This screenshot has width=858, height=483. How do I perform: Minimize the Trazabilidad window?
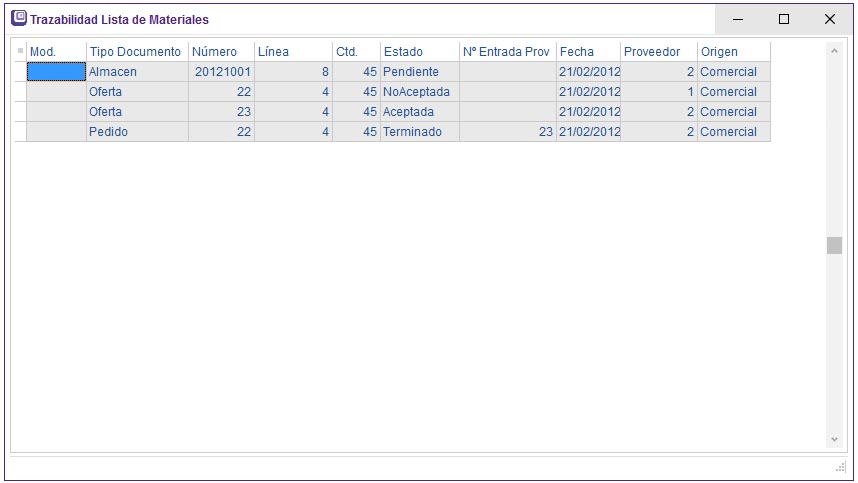click(738, 19)
